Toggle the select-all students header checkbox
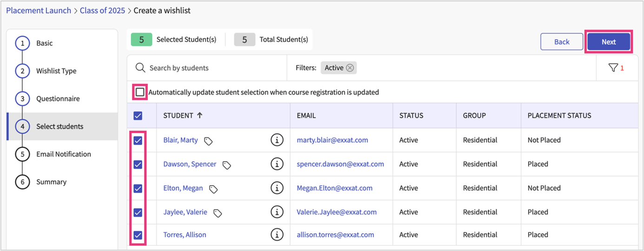 [x=138, y=116]
